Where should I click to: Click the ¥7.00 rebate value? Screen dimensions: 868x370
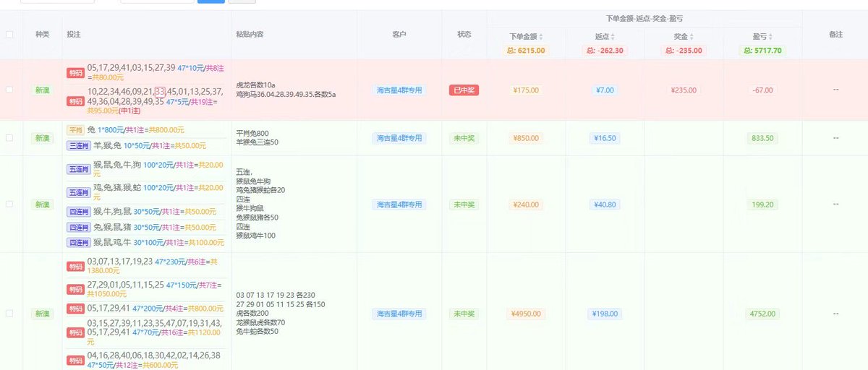click(x=605, y=90)
